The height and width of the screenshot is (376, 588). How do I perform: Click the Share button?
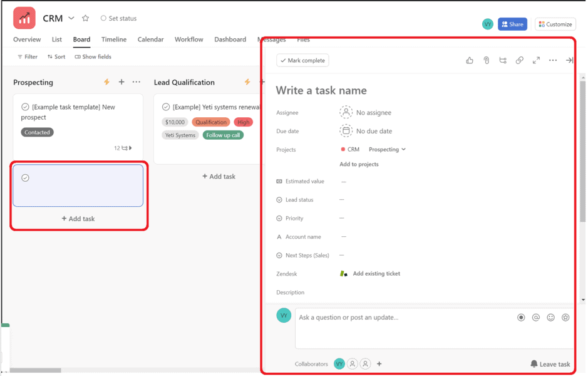click(512, 24)
